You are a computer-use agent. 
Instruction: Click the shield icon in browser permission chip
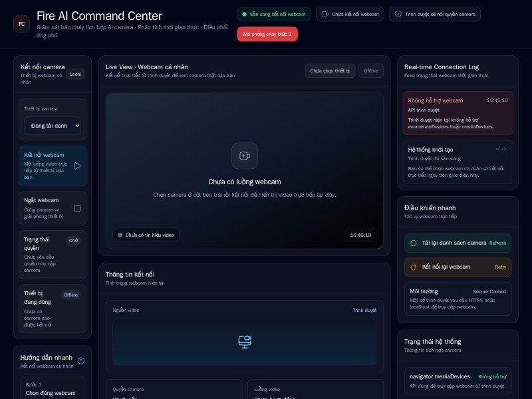tap(398, 14)
